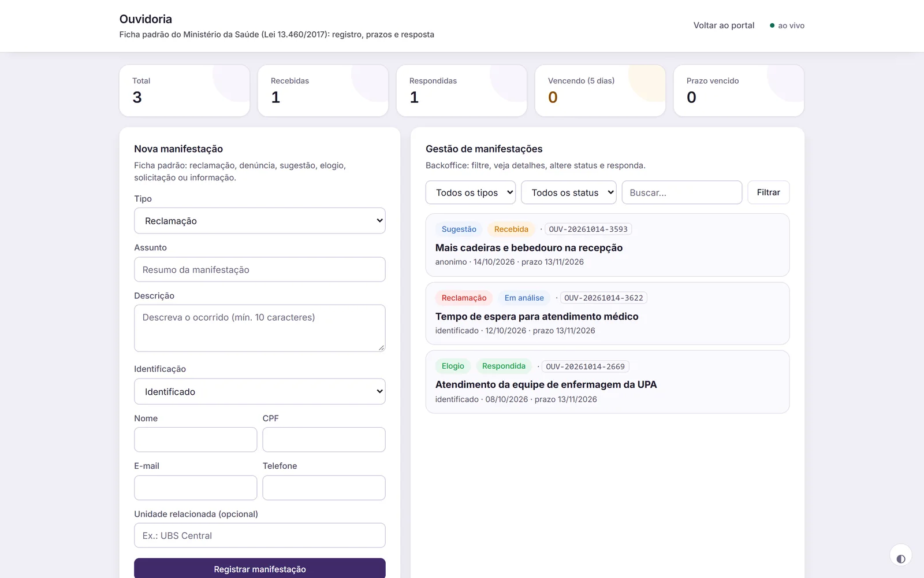Click protocol code OUV-20261014-3593
Image resolution: width=924 pixels, height=578 pixels.
point(588,229)
